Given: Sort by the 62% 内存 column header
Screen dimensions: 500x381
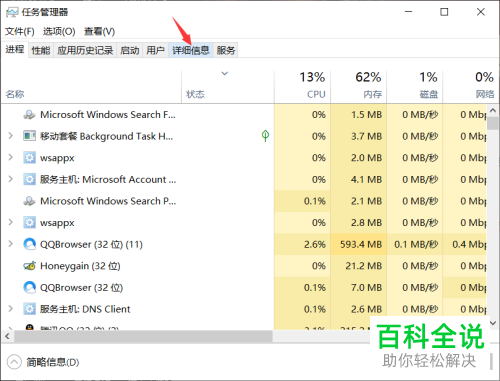Looking at the screenshot, I should pos(359,87).
